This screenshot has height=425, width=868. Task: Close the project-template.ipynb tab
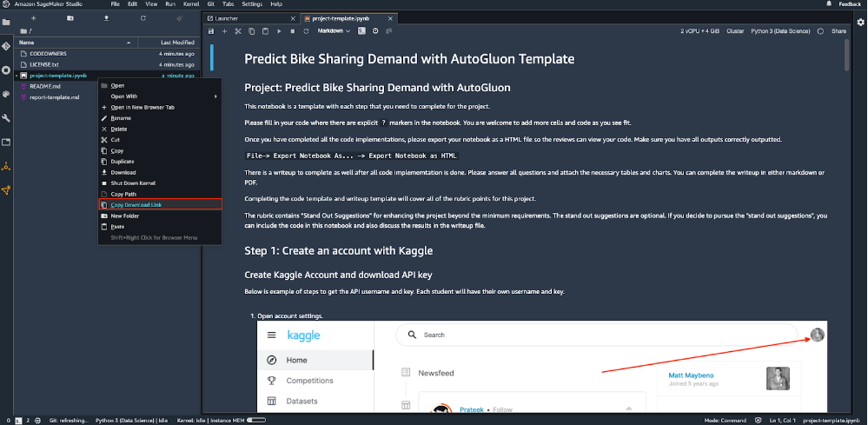tap(388, 18)
